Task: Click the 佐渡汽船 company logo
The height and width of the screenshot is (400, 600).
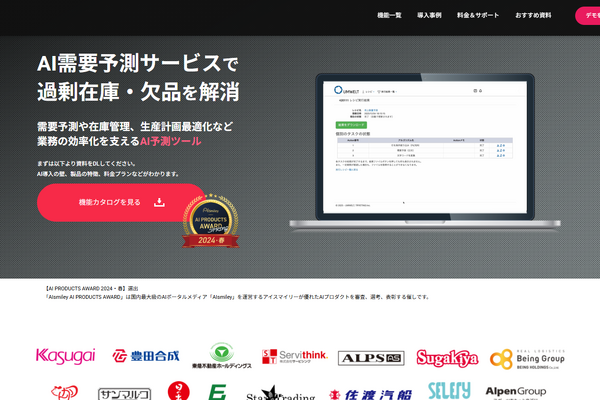Action: point(371,395)
